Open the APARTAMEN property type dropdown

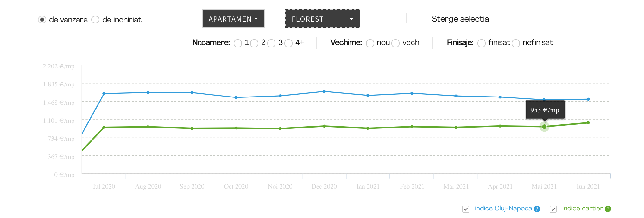coord(233,19)
